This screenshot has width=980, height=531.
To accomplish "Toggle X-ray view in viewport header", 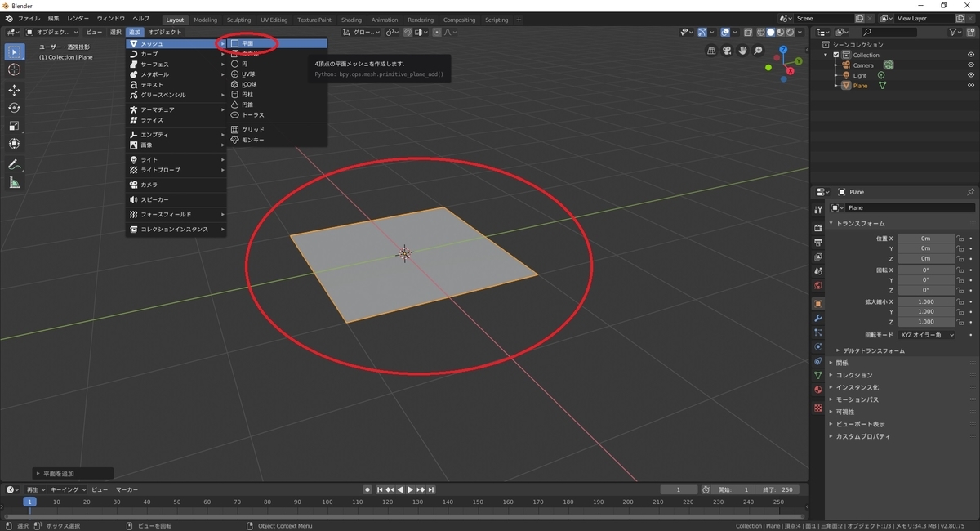I will [747, 32].
